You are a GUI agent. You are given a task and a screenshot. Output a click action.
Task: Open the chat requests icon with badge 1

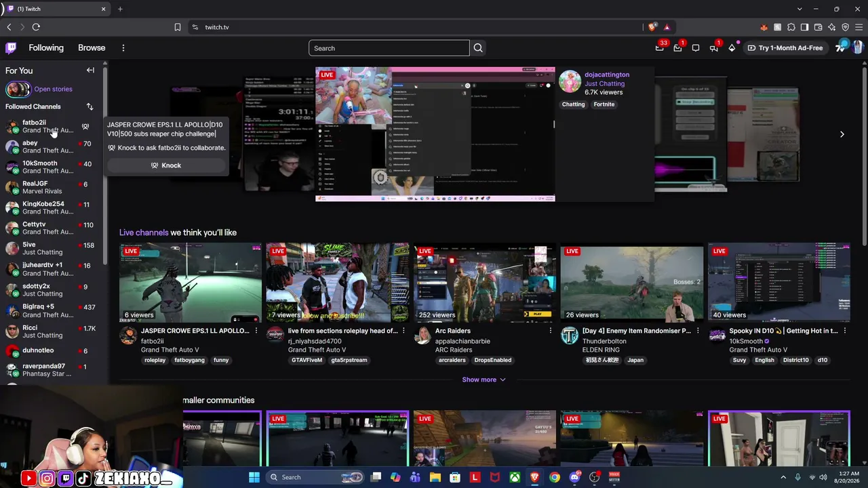pyautogui.click(x=714, y=48)
